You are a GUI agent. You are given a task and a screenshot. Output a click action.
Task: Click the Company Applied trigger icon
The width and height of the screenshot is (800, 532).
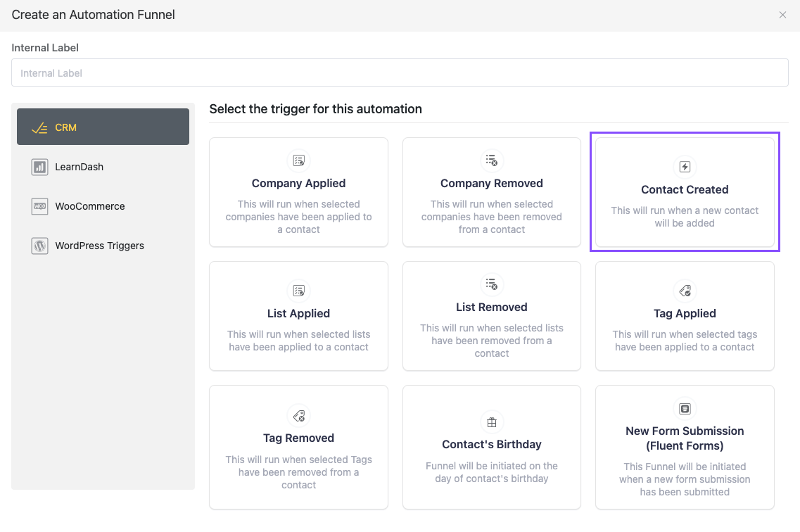pos(299,160)
